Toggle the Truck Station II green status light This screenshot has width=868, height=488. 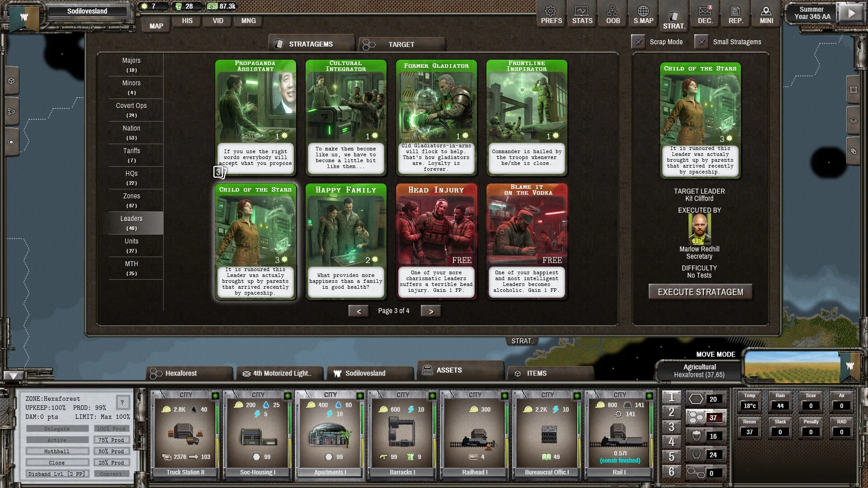215,396
